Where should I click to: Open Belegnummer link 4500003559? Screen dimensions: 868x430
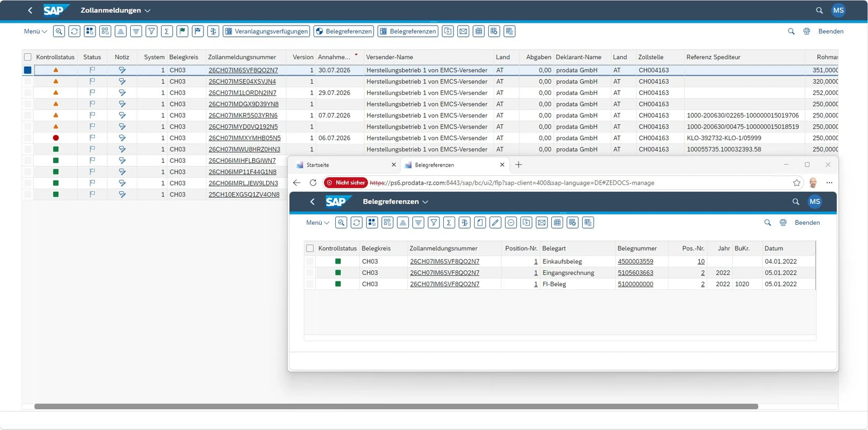(x=635, y=261)
